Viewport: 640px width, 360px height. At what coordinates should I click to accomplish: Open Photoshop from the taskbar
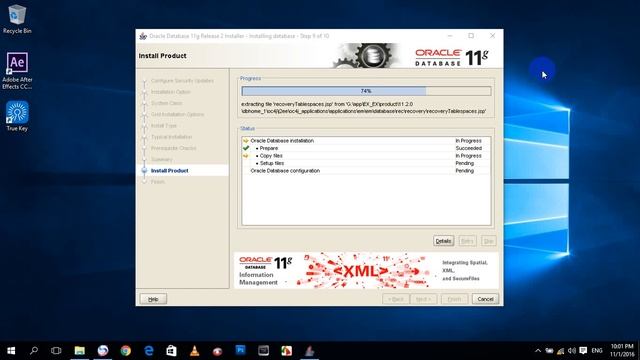(240, 351)
